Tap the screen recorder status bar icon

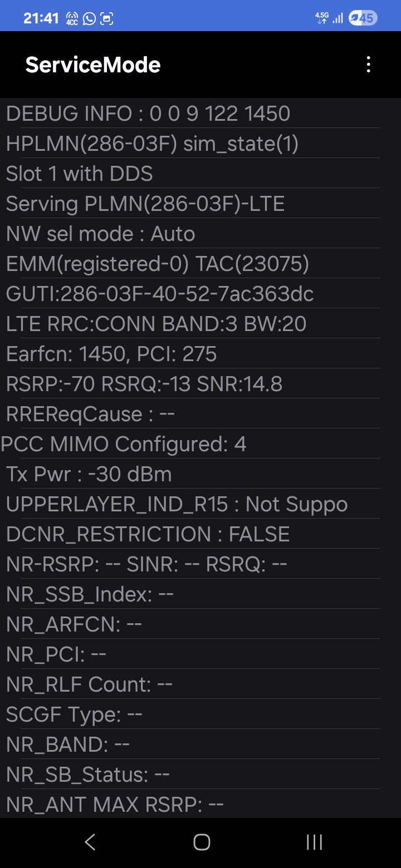tap(106, 18)
